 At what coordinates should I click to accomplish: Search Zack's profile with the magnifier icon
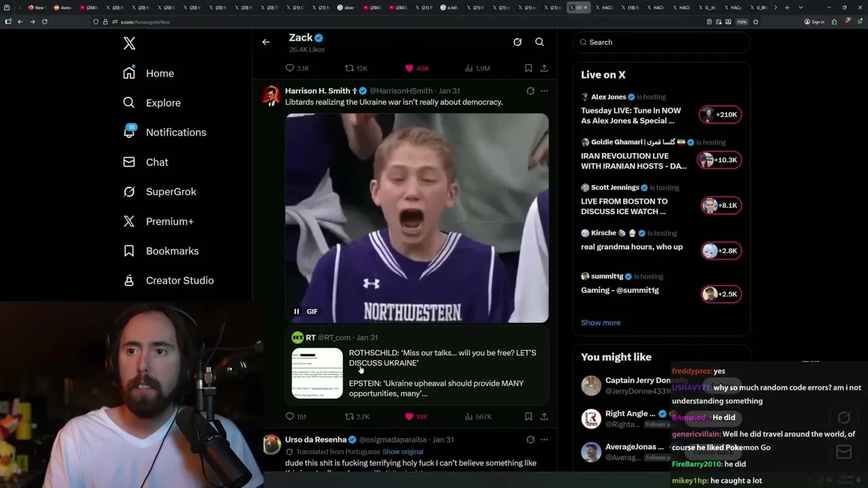tap(540, 42)
